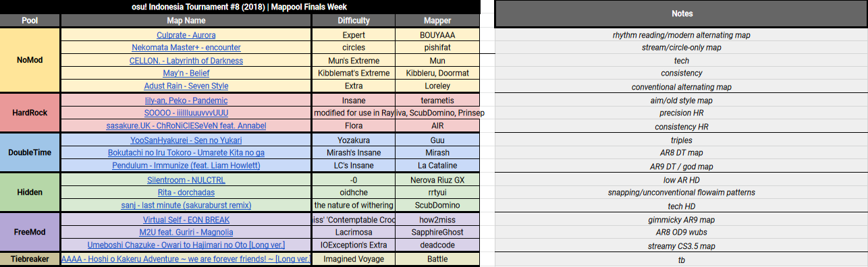Open lily-an, Peko - Pandemic link

click(x=186, y=100)
